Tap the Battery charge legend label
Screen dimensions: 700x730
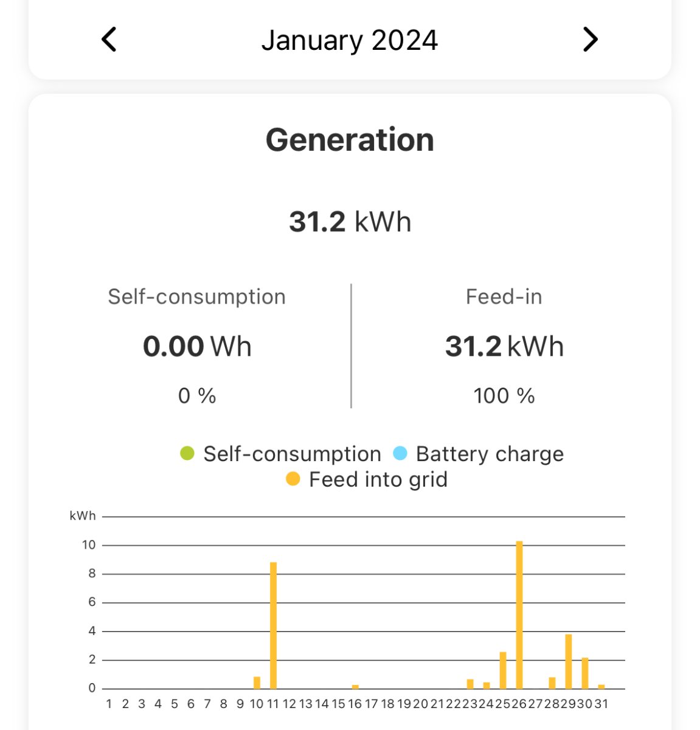(x=490, y=454)
